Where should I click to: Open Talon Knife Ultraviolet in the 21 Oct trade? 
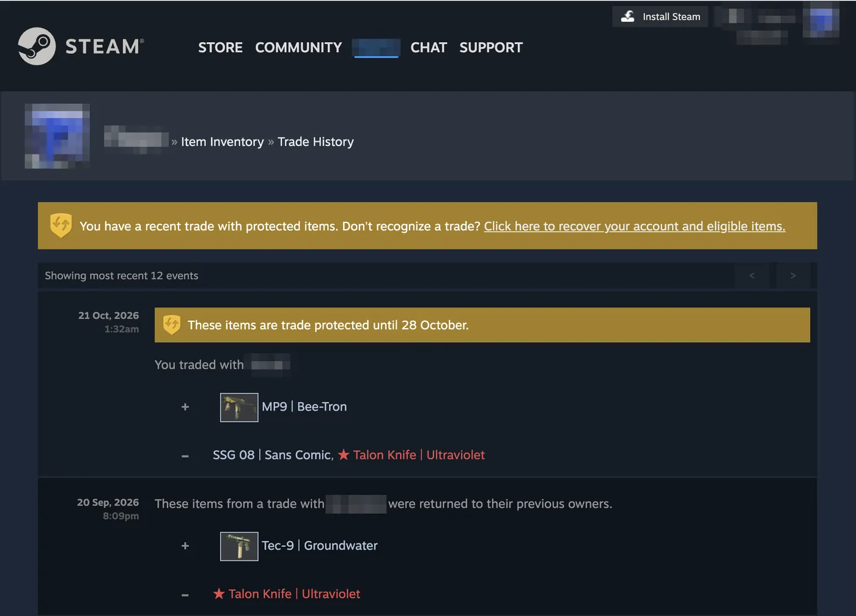click(x=411, y=455)
